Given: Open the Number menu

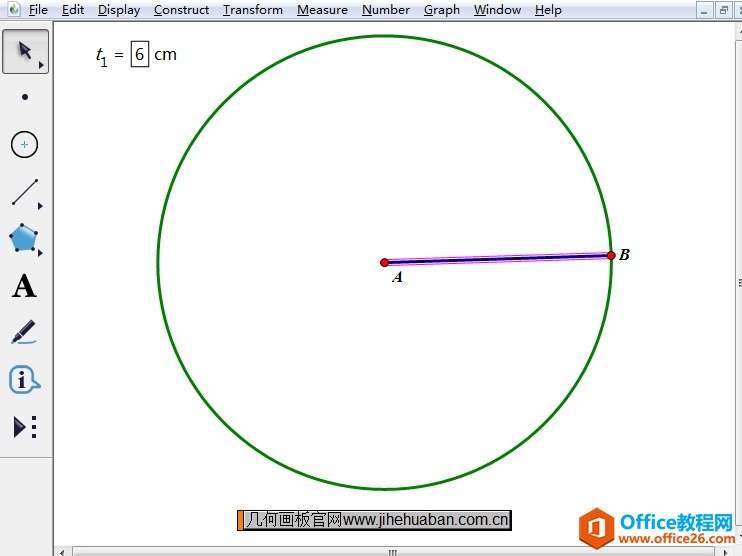Looking at the screenshot, I should [x=386, y=10].
